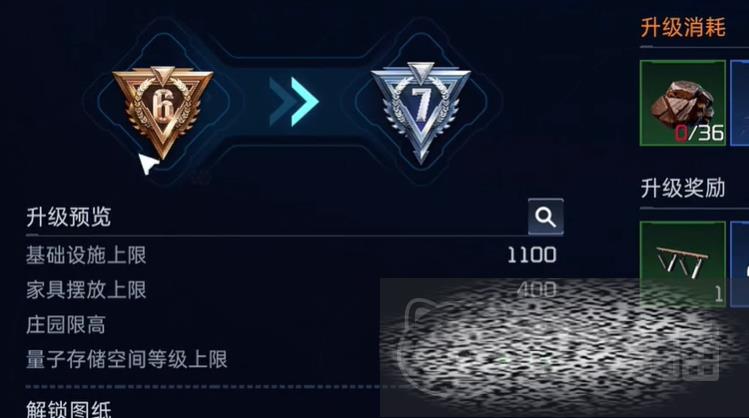Click the blue item beside the ore
This screenshot has height=418, width=749.
[x=740, y=103]
